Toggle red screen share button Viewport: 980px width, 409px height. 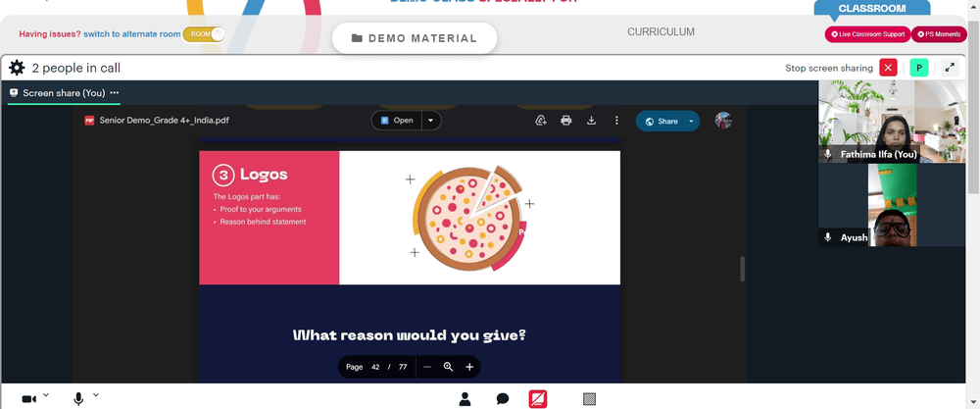coord(538,399)
